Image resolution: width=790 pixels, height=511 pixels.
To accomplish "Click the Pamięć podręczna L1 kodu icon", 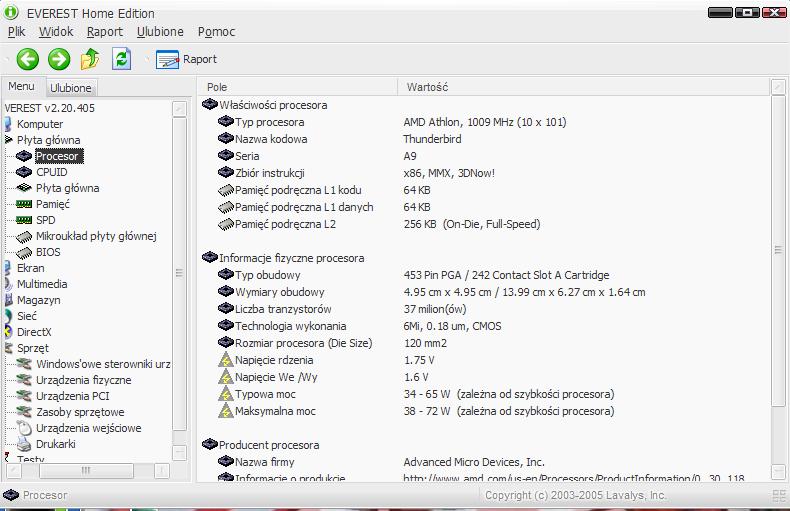I will click(x=226, y=190).
